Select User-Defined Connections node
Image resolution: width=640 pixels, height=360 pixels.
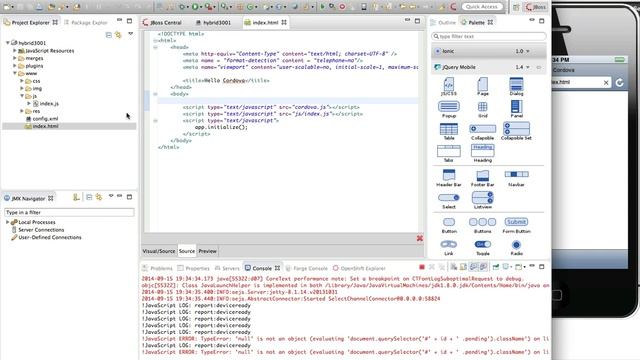click(x=46, y=237)
